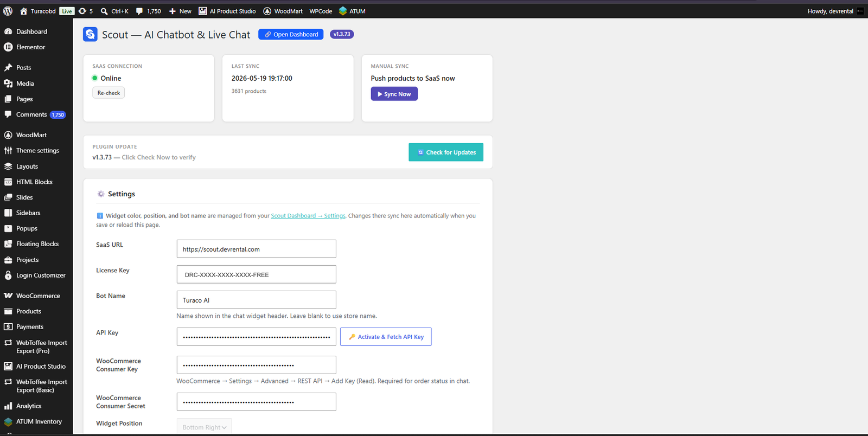Click the updates icon showing 5

pyautogui.click(x=82, y=11)
